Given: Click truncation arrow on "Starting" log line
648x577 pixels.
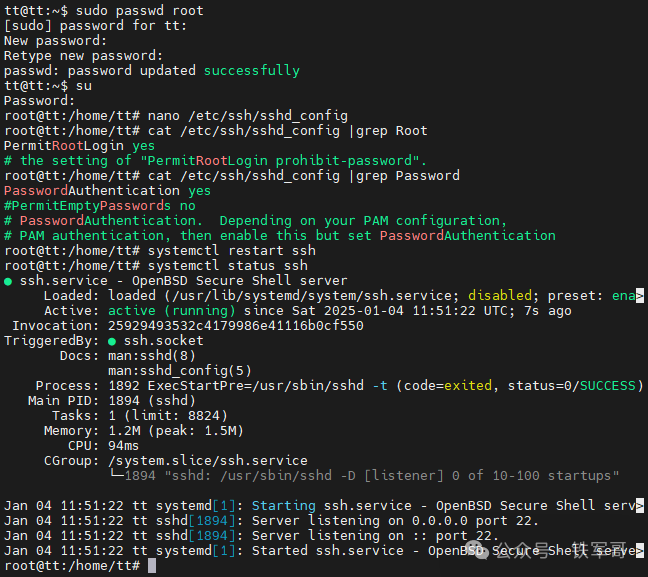Looking at the screenshot, I should click(x=640, y=505).
